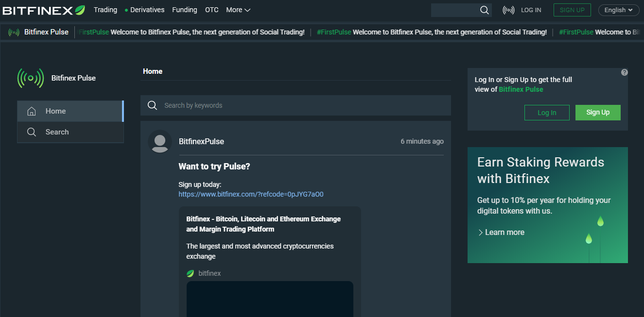
Task: Expand the More dropdown menu
Action: [x=238, y=10]
